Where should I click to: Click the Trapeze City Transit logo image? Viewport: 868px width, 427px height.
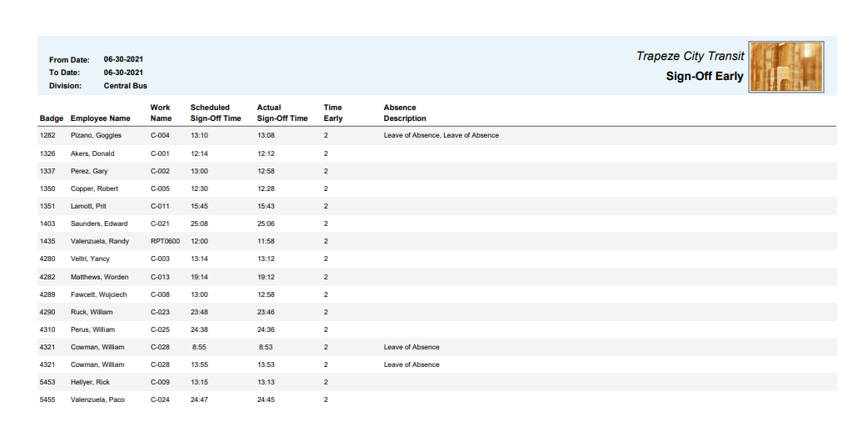tap(786, 67)
